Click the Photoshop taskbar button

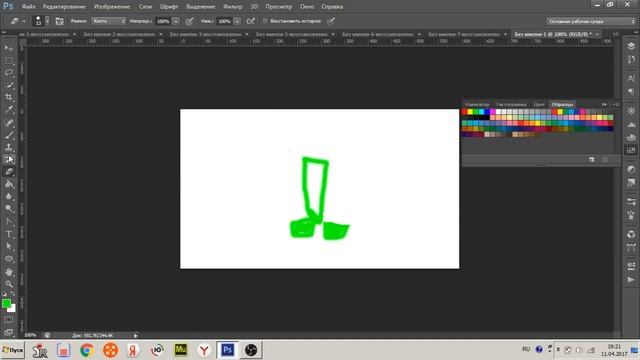click(227, 350)
